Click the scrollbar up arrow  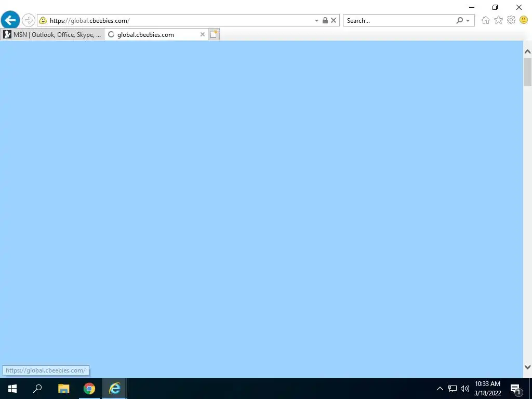[x=527, y=51]
